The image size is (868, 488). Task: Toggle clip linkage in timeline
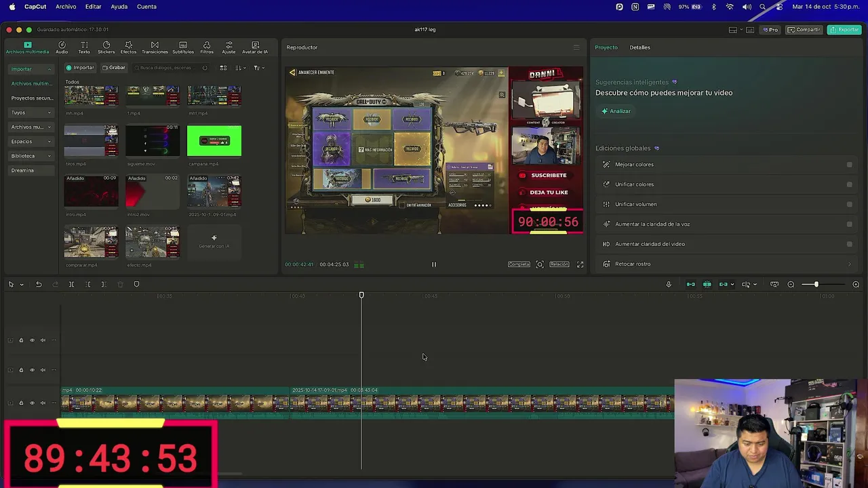[724, 284]
